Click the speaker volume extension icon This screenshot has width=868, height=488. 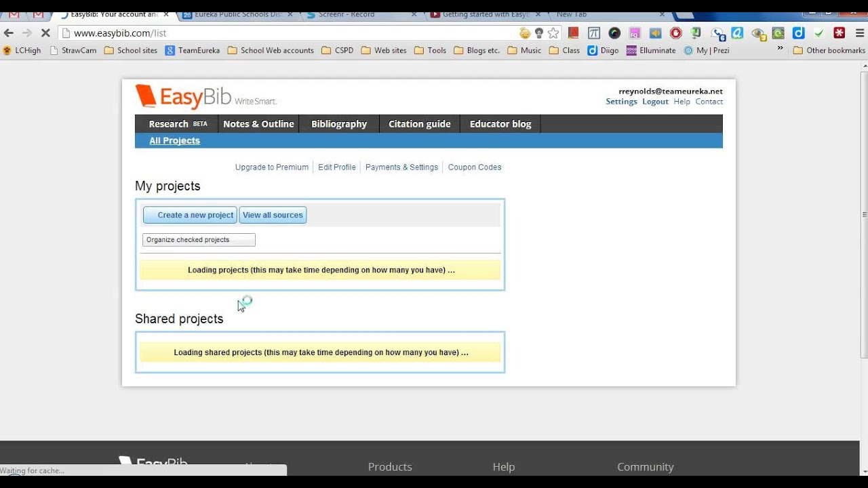click(x=655, y=33)
